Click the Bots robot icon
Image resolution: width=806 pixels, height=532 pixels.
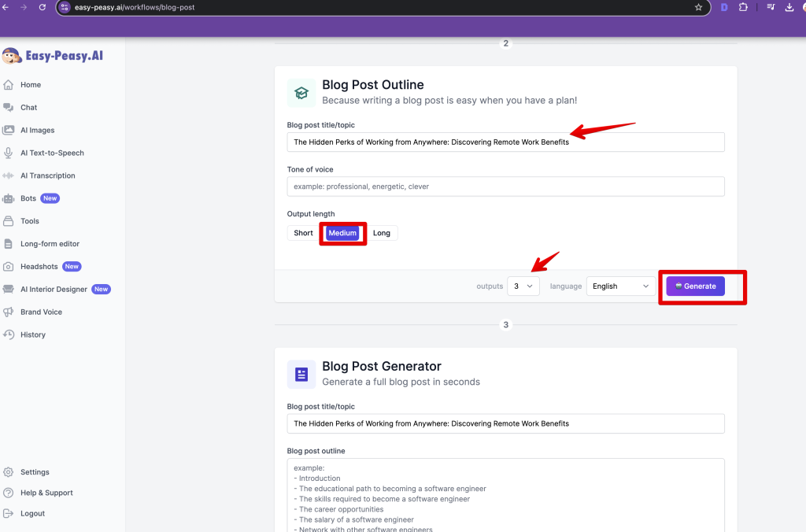tap(9, 199)
